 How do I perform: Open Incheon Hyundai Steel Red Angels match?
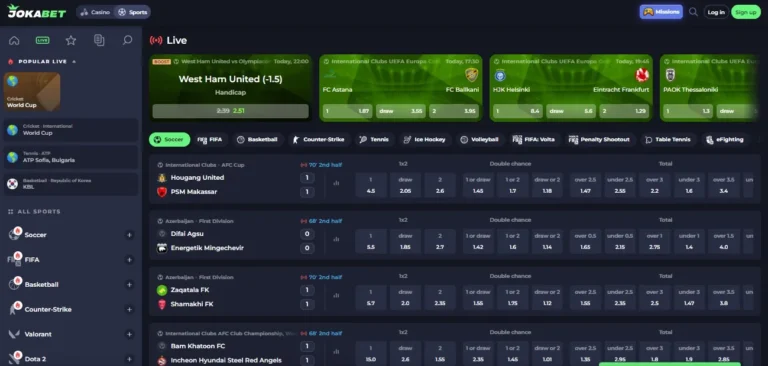click(226, 361)
